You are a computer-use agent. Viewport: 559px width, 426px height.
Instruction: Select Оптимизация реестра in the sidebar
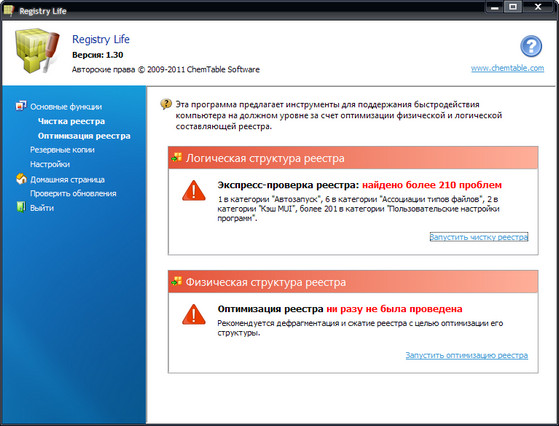tap(84, 136)
